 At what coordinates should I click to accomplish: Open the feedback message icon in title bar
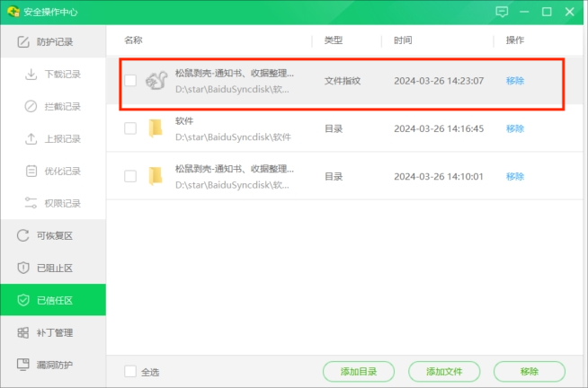(x=502, y=13)
